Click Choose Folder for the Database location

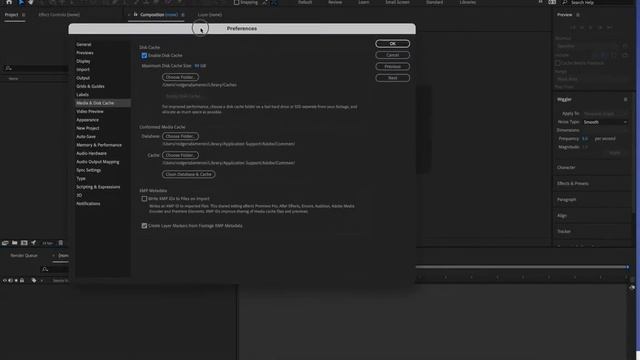pyautogui.click(x=180, y=136)
